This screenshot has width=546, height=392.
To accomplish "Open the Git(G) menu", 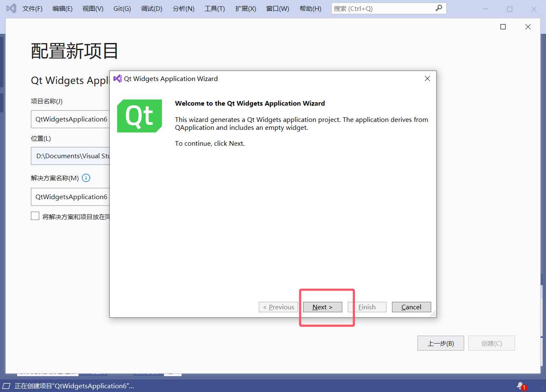I will (x=122, y=8).
